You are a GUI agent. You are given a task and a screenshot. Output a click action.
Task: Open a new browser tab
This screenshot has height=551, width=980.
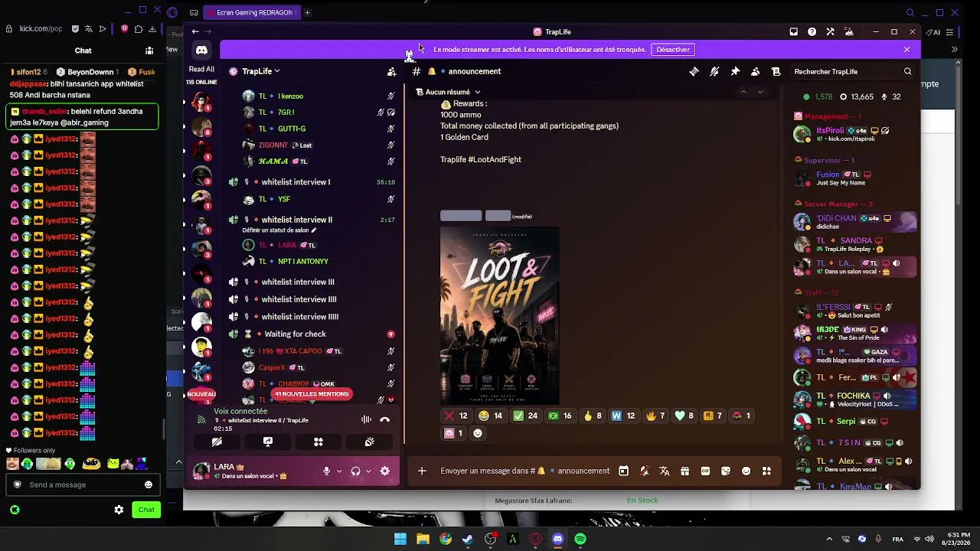click(307, 12)
